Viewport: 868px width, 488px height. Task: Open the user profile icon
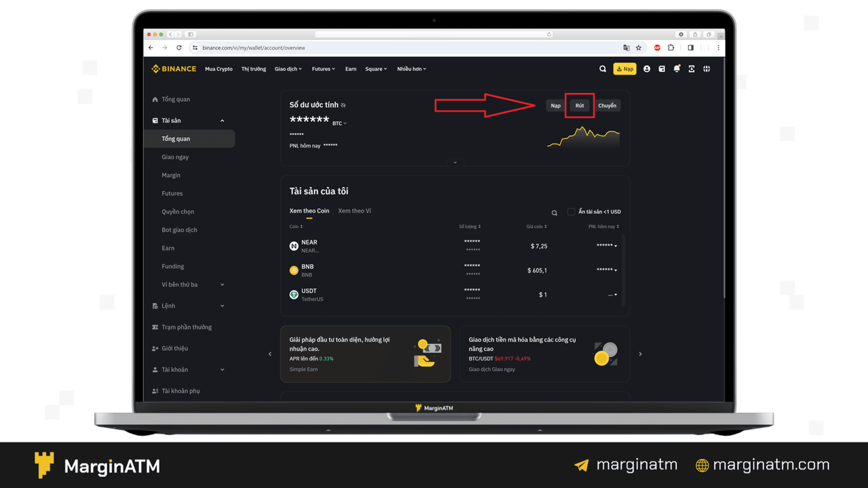(x=647, y=69)
